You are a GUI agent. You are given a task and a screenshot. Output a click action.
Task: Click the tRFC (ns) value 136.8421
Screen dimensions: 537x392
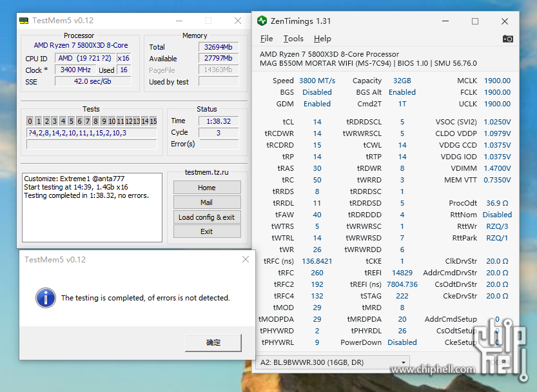(x=317, y=261)
